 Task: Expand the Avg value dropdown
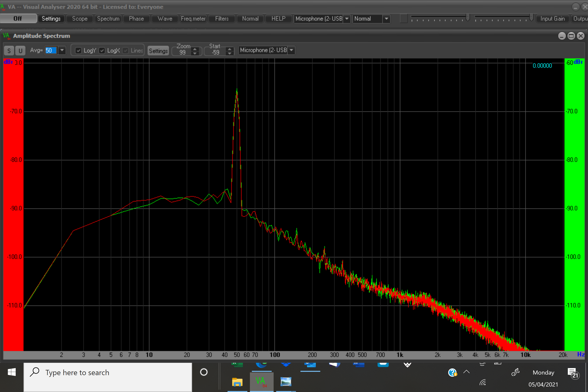click(62, 50)
